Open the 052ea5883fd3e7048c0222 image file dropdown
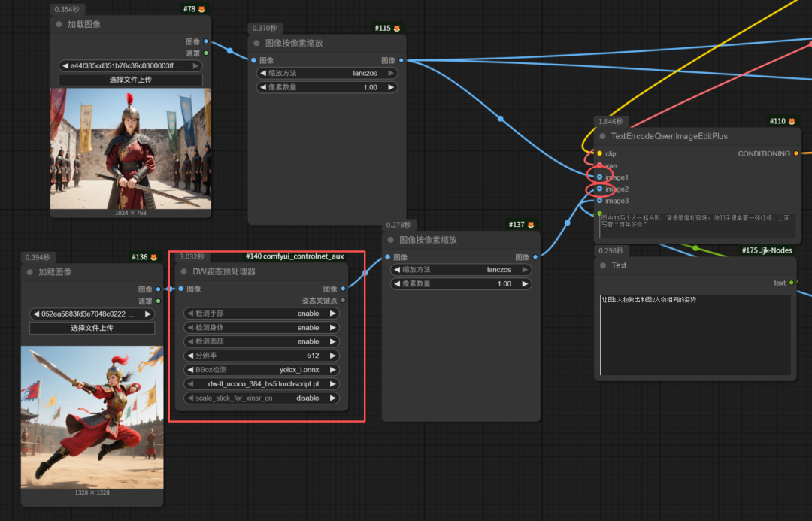This screenshot has height=521, width=812. [92, 314]
